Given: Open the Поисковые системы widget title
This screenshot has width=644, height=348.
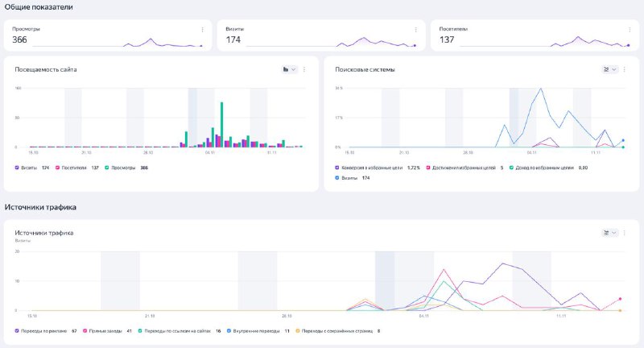Looking at the screenshot, I should [x=365, y=69].
